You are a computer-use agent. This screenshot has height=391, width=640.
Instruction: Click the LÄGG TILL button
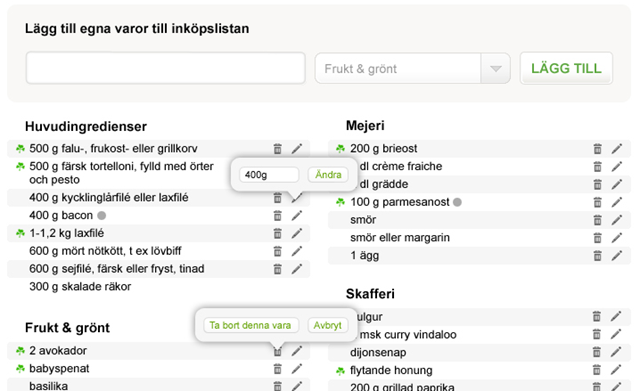[x=566, y=68]
